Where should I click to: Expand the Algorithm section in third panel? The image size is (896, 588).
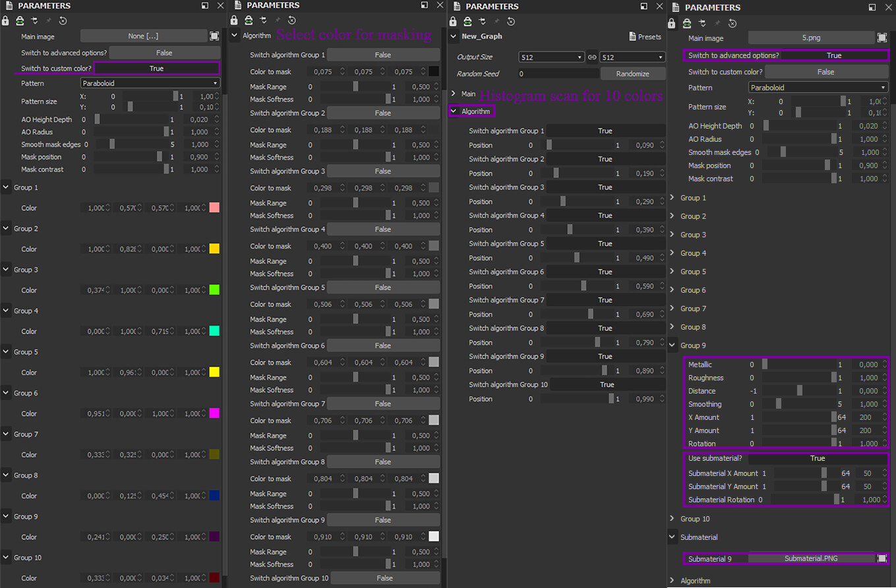[x=471, y=111]
